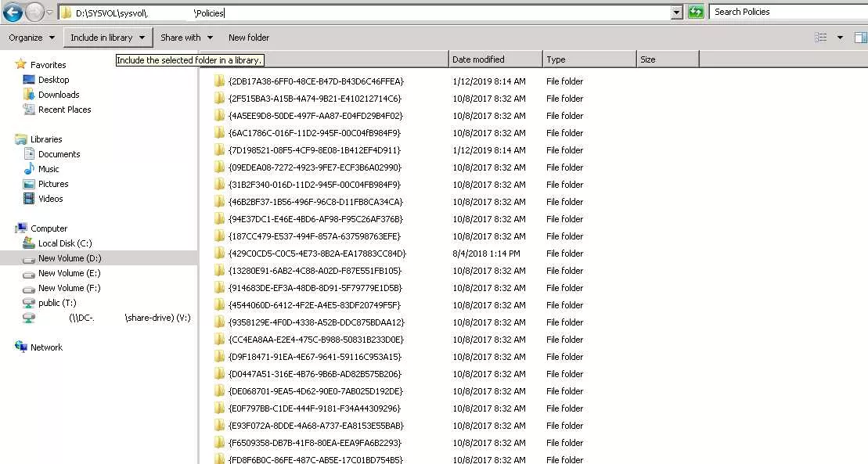Click the Pictures library icon

(29, 184)
